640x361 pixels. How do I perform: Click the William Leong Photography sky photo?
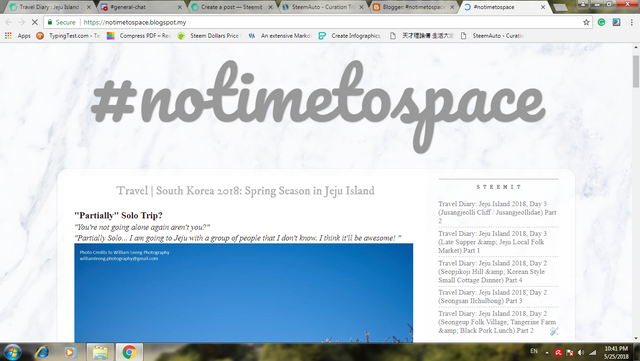point(244,293)
